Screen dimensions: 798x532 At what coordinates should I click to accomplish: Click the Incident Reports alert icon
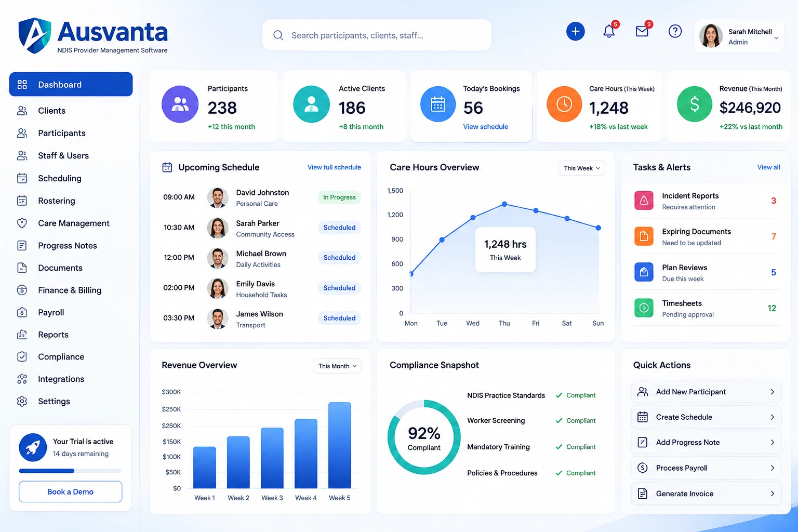[x=644, y=201]
